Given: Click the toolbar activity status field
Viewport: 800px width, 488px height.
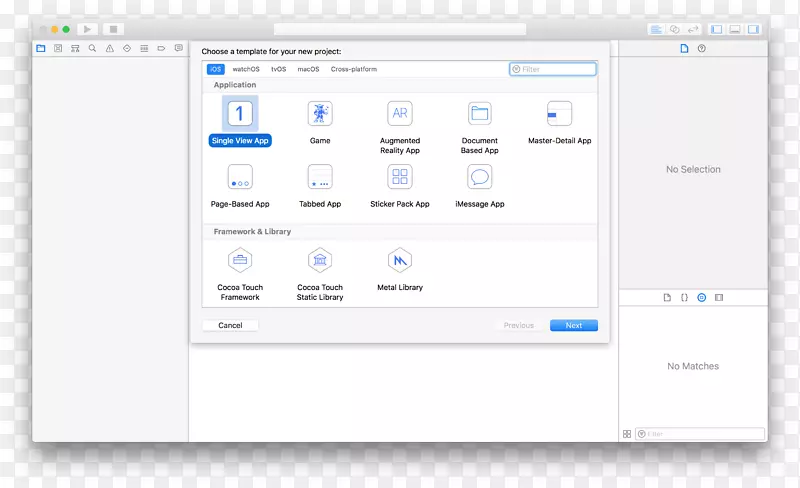Looking at the screenshot, I should pos(400,29).
